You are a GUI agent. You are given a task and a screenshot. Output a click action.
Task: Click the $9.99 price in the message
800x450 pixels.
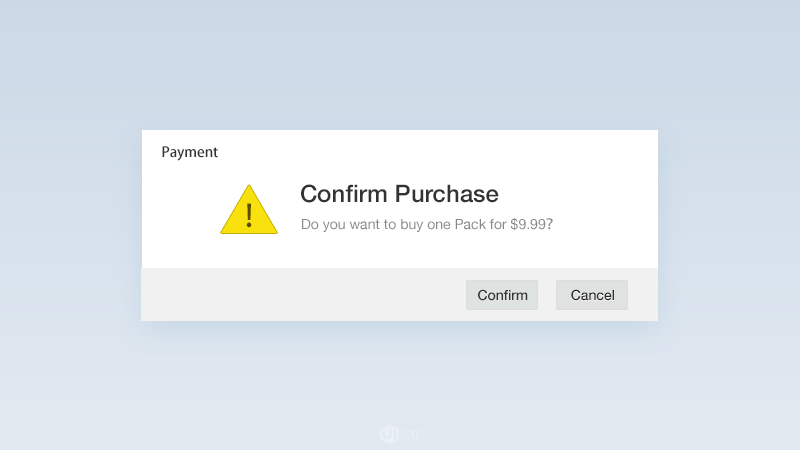[527, 225]
